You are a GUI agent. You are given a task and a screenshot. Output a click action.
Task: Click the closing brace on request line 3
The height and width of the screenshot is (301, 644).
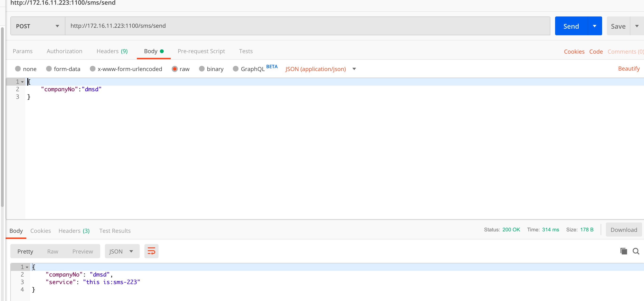tap(29, 97)
